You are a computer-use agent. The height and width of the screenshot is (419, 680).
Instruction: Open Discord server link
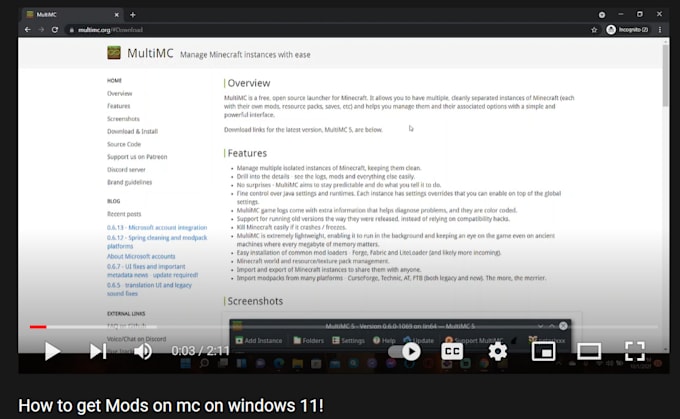coord(126,170)
